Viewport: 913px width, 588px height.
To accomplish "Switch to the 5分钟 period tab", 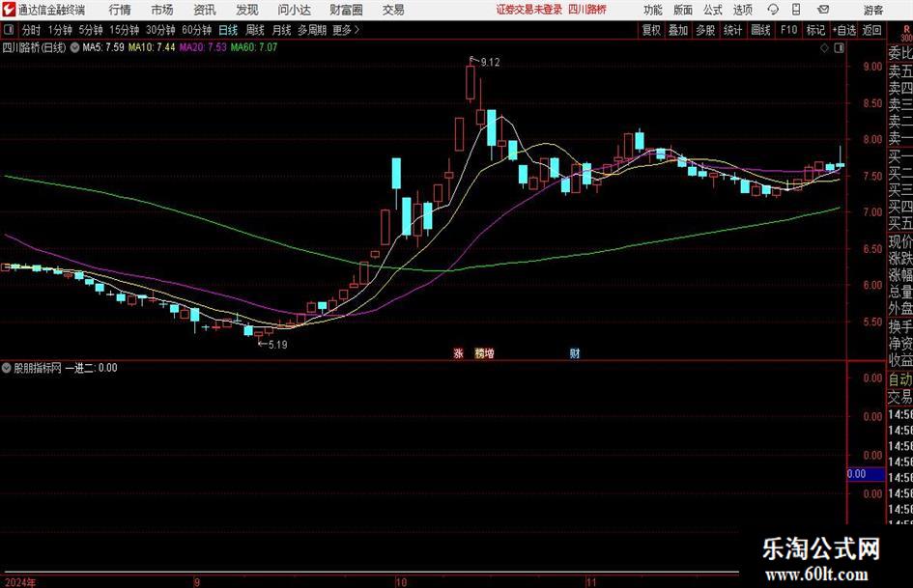I will [91, 30].
